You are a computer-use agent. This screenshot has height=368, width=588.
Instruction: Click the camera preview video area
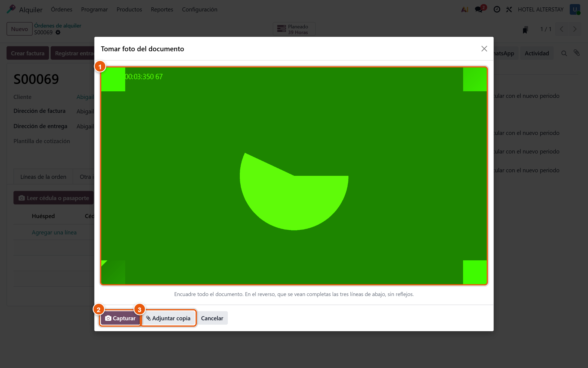(x=294, y=176)
